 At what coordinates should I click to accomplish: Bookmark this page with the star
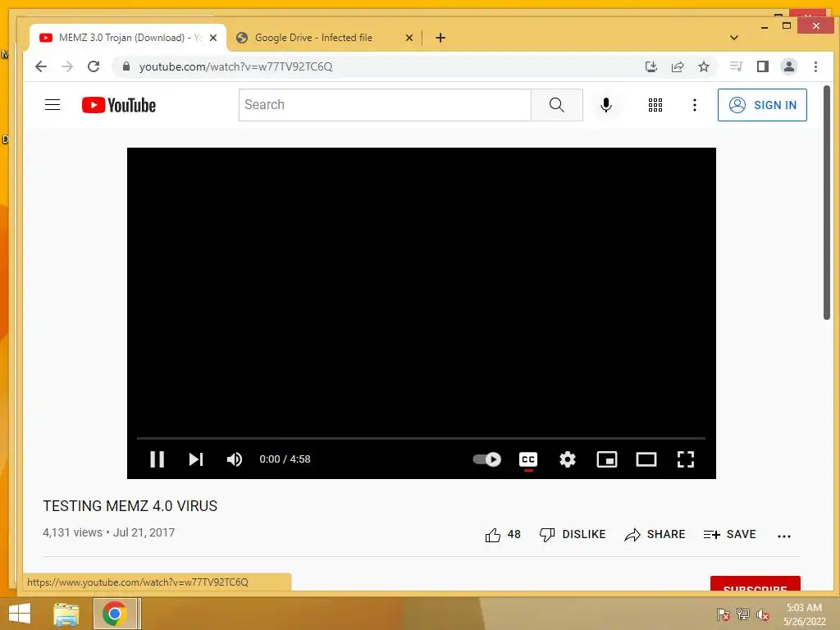click(x=704, y=66)
